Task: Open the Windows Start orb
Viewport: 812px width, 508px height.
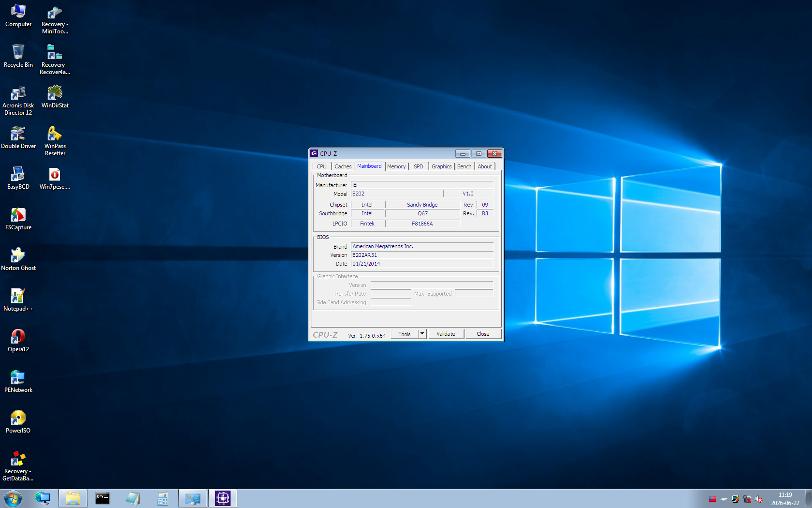Action: pyautogui.click(x=13, y=498)
